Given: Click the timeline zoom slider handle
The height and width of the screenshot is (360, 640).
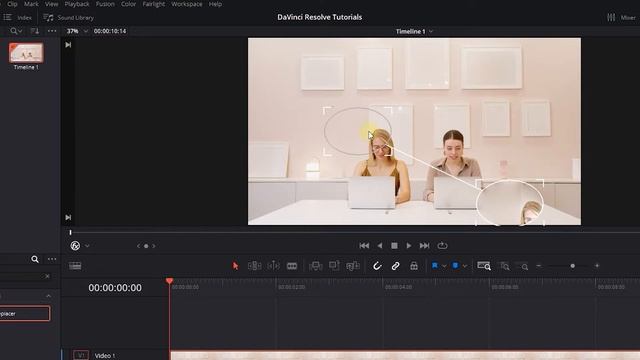Looking at the screenshot, I should coord(573,266).
